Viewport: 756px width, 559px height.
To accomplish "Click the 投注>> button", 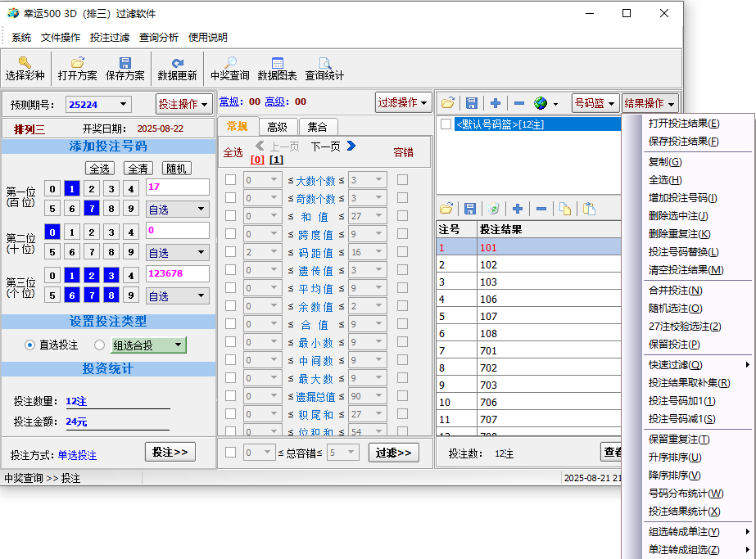I will point(170,452).
